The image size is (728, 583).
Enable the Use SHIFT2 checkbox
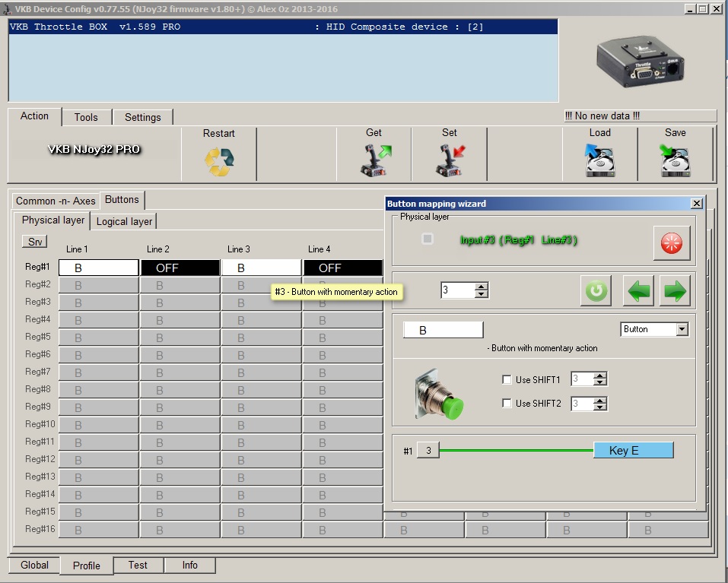coord(507,404)
